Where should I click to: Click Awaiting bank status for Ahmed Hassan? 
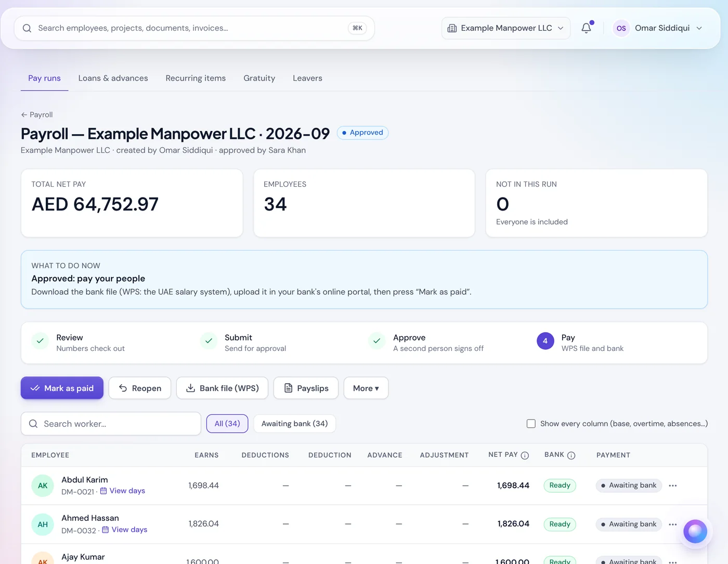pyautogui.click(x=628, y=524)
